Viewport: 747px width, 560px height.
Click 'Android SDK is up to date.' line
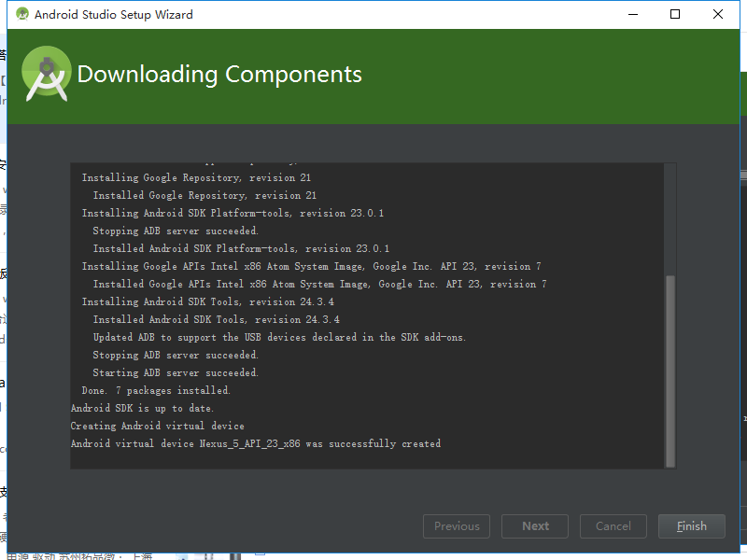pyautogui.click(x=142, y=408)
